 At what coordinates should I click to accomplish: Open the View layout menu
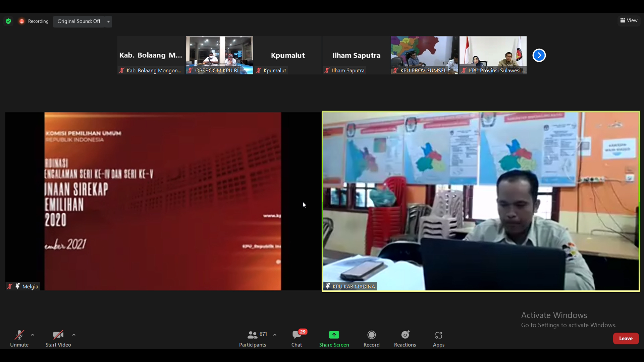pyautogui.click(x=629, y=21)
